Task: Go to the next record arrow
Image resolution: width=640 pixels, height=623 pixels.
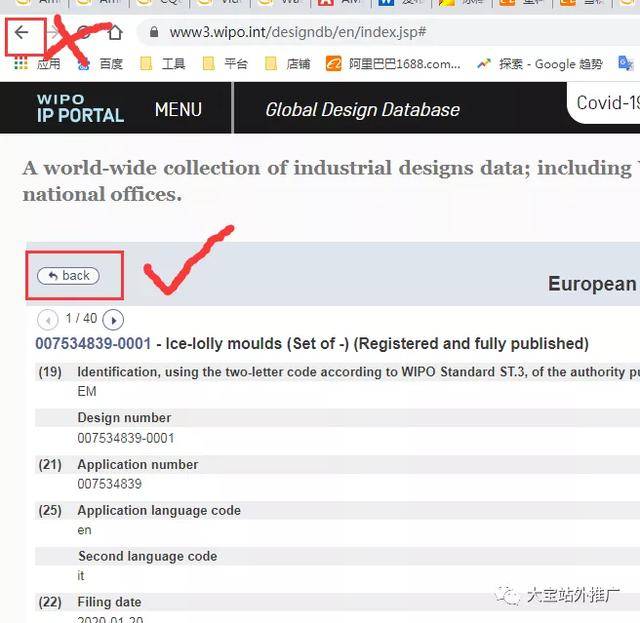Action: [113, 320]
